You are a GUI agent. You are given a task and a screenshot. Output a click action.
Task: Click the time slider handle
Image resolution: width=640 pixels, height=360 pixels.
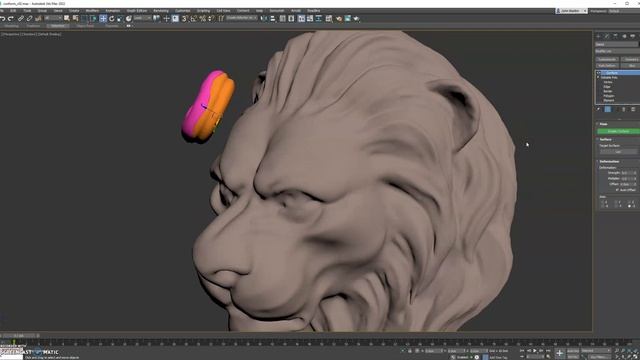click(19, 336)
